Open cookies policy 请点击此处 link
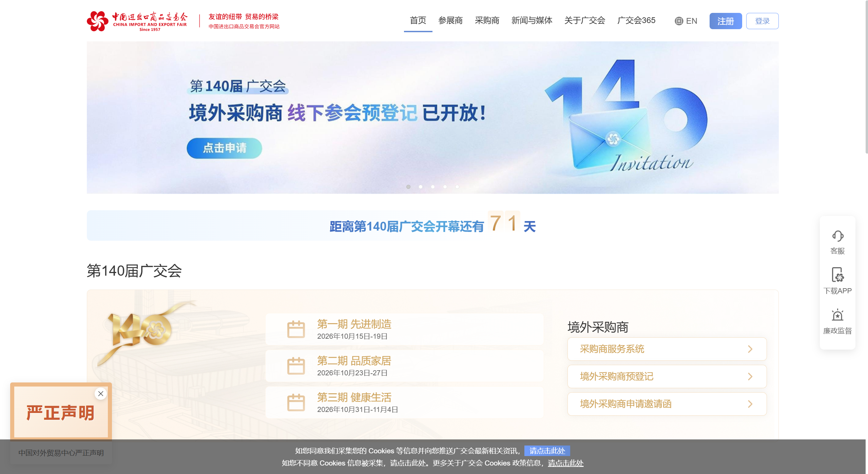Viewport: 868px width, 474px height. [x=565, y=463]
